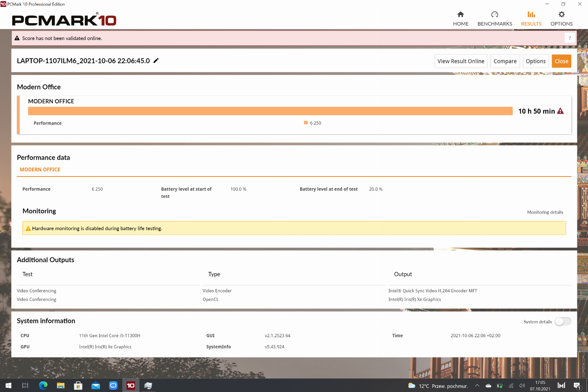Click the orange Modern Office battery bar

click(270, 111)
